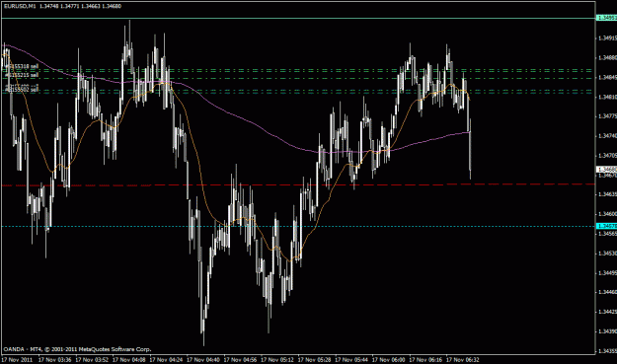Viewport: 617px width, 364px height.
Task: Select the cyan dotted horizontal line
Action: [298, 226]
